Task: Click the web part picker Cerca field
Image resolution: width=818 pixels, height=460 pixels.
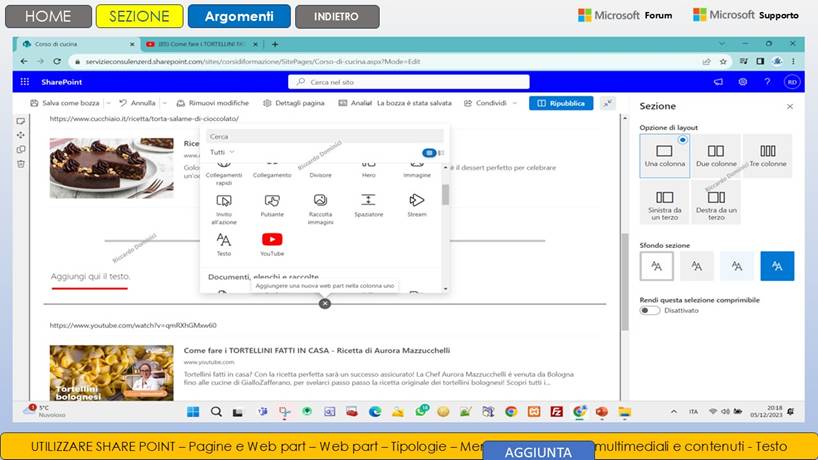Action: tap(324, 137)
